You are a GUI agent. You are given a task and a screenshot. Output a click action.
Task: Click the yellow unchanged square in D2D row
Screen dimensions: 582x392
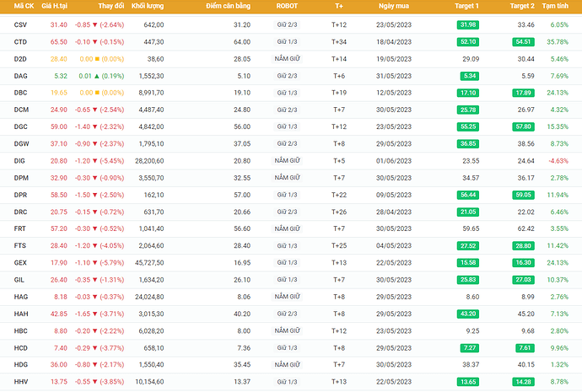tap(97, 59)
